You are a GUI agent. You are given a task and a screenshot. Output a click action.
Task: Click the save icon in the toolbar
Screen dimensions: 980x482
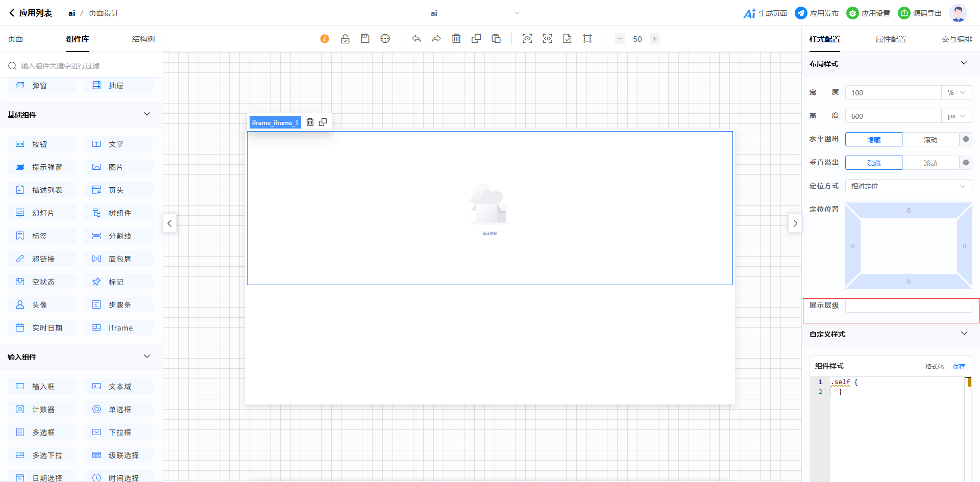(x=365, y=39)
